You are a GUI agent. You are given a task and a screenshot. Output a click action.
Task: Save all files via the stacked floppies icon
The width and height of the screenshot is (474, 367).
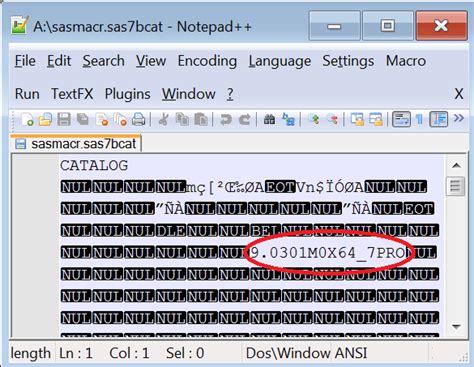coord(83,119)
